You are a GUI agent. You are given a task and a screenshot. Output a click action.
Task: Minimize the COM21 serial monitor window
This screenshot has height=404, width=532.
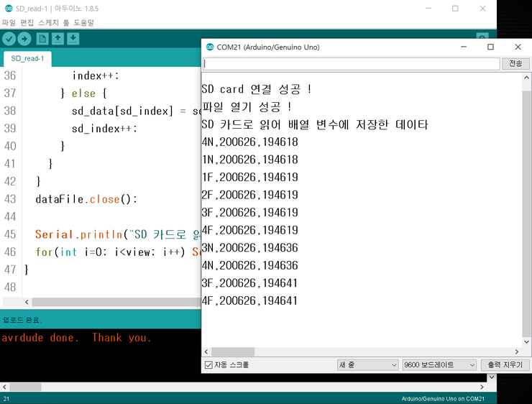pos(464,47)
